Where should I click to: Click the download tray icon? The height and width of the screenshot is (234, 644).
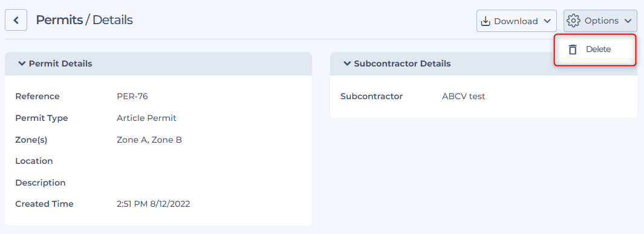point(486,21)
